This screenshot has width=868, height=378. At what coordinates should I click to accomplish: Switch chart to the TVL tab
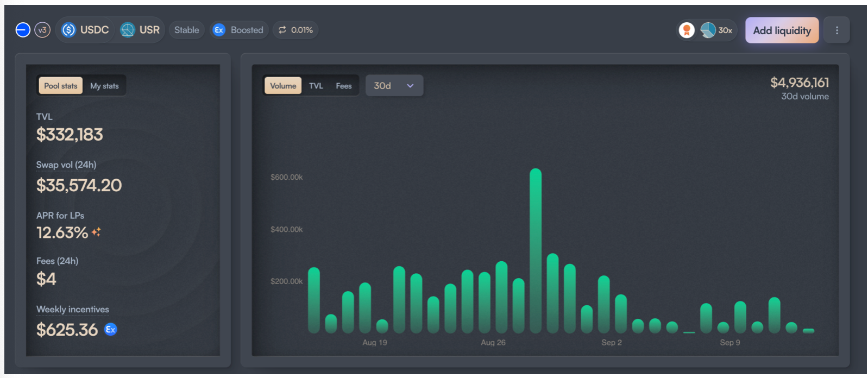point(316,86)
